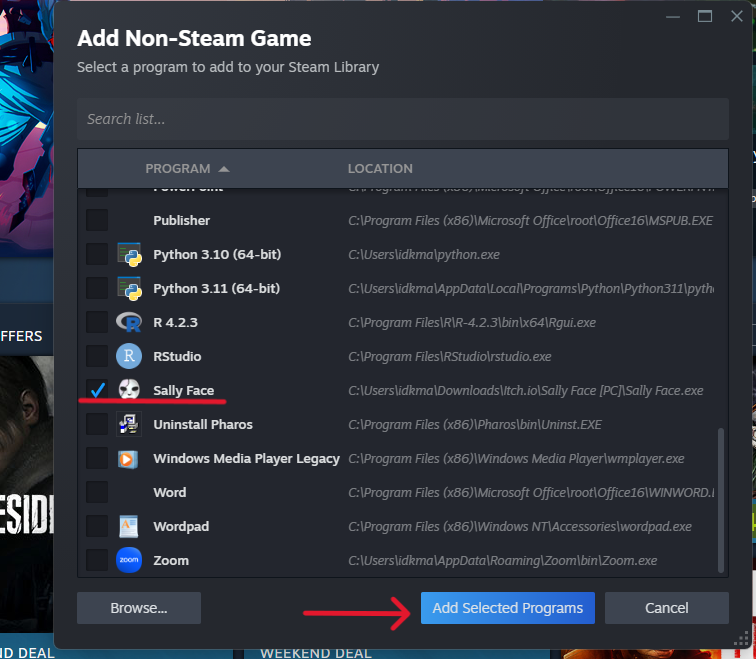Click the dialog resize grip corner

pyautogui.click(x=741, y=639)
